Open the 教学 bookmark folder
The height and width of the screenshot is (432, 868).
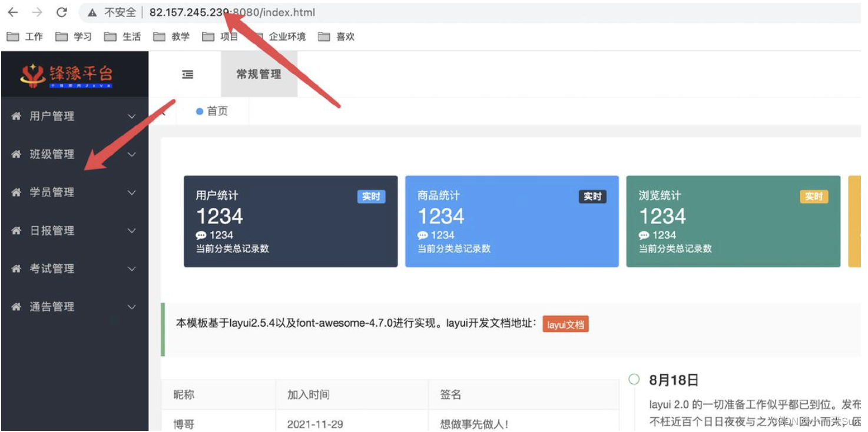click(171, 36)
